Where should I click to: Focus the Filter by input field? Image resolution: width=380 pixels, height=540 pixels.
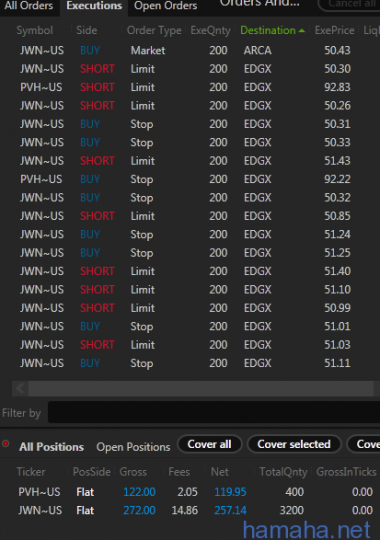(214, 412)
